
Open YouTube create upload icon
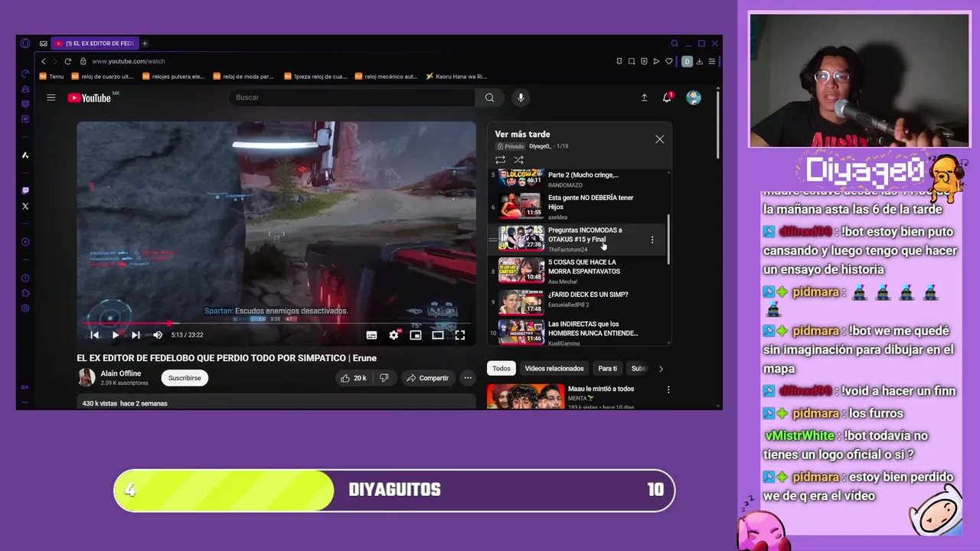tap(644, 97)
